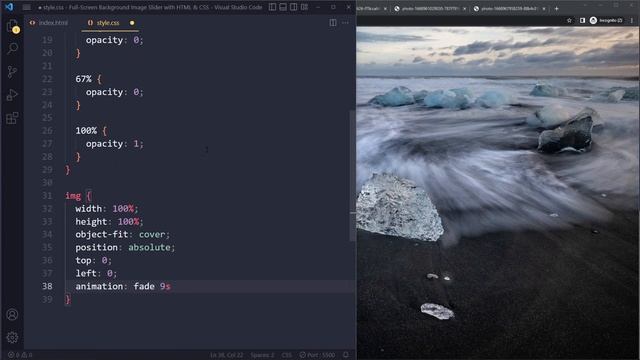
Task: Click '67%' keyframe on line 22
Action: pos(83,79)
